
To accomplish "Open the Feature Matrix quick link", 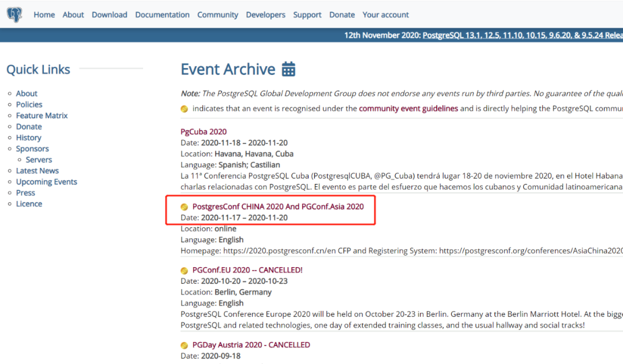I will [x=42, y=115].
